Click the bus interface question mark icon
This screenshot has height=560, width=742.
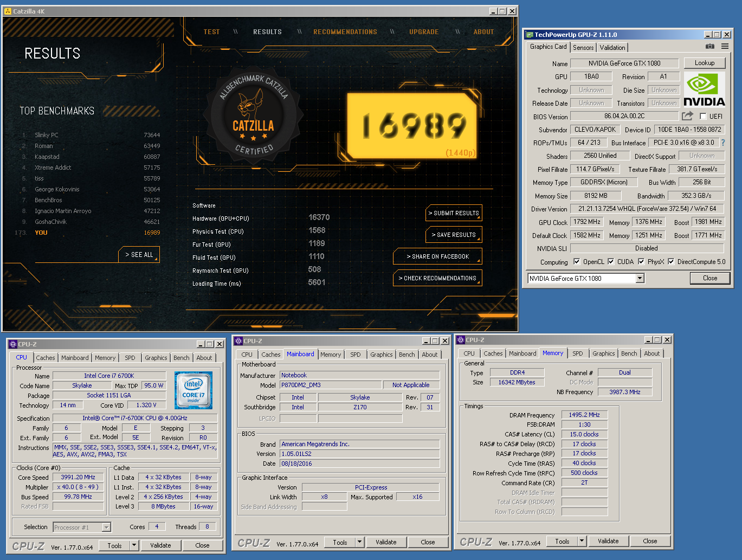coord(722,143)
